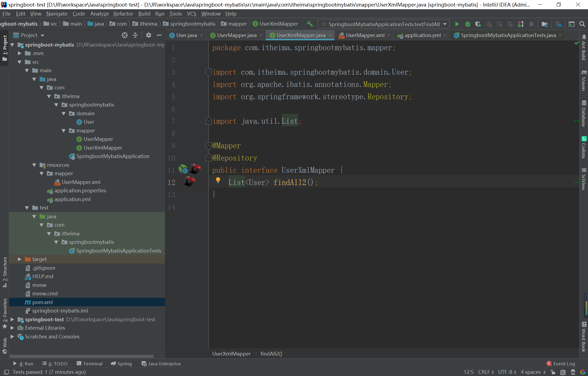Screen dimensions: 588x376
Task: Open the Navigate menu
Action: (x=57, y=14)
